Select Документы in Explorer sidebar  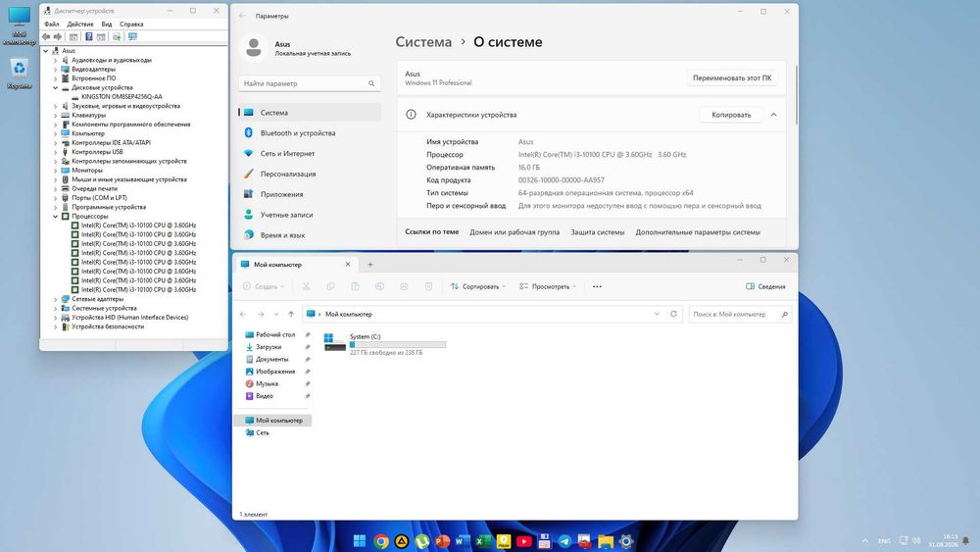(x=271, y=360)
